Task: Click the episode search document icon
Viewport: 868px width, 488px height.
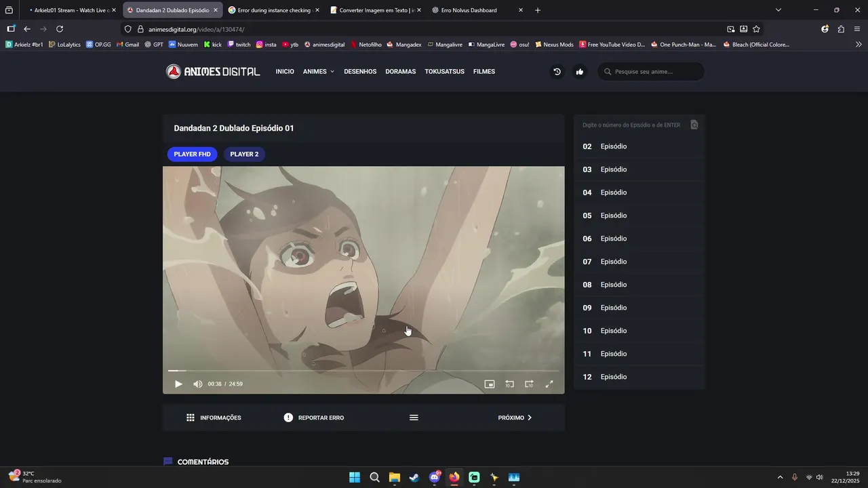Action: [x=694, y=125]
